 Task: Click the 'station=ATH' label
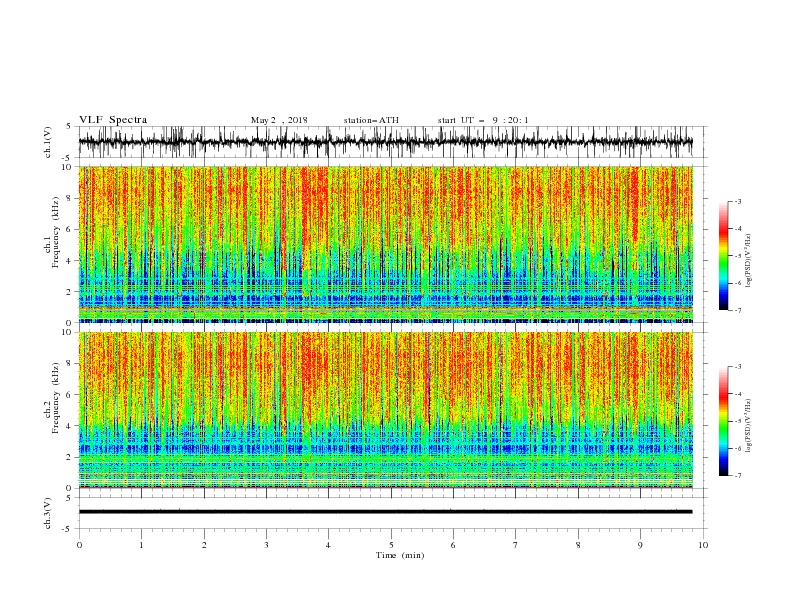click(x=371, y=120)
